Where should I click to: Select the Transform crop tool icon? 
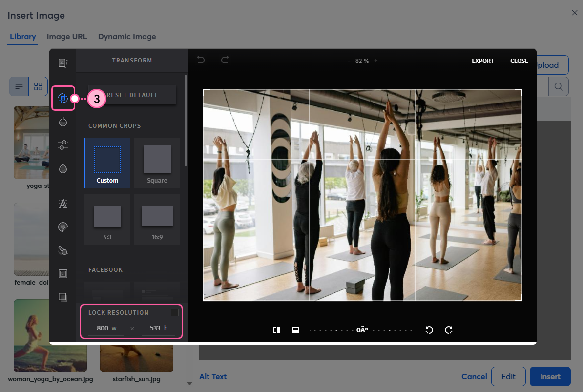click(x=62, y=98)
